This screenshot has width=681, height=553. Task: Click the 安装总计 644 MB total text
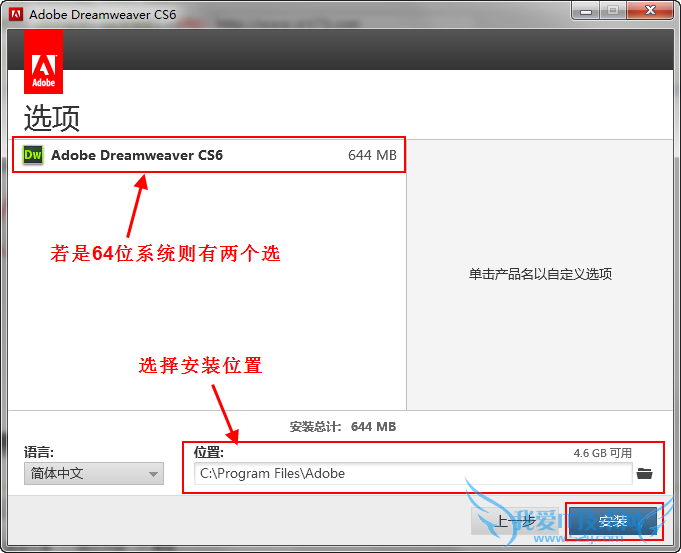click(x=343, y=427)
